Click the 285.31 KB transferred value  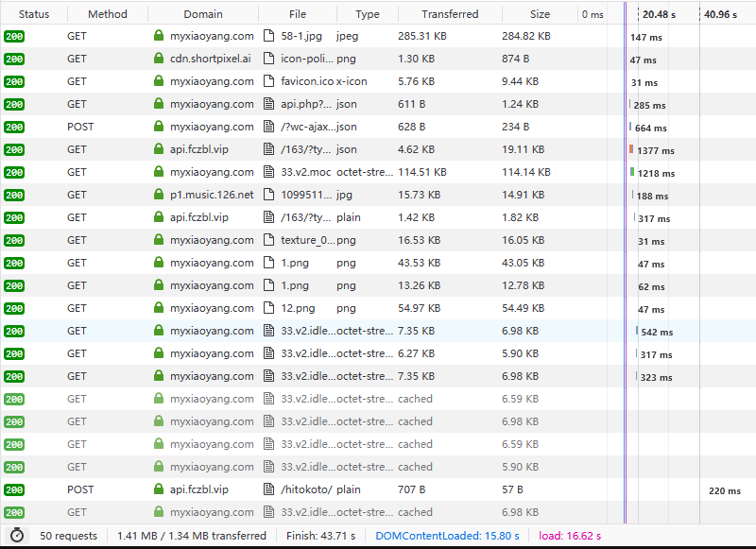[x=422, y=36]
